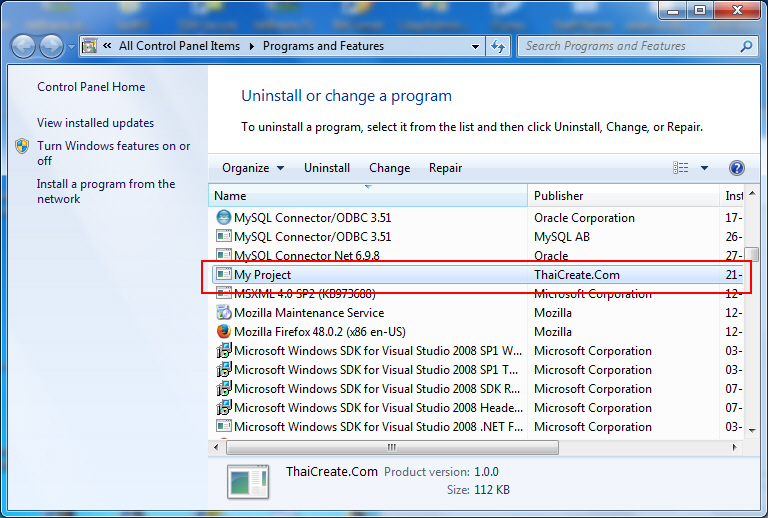The height and width of the screenshot is (518, 768).
Task: Open the Organize menu
Action: (x=253, y=168)
